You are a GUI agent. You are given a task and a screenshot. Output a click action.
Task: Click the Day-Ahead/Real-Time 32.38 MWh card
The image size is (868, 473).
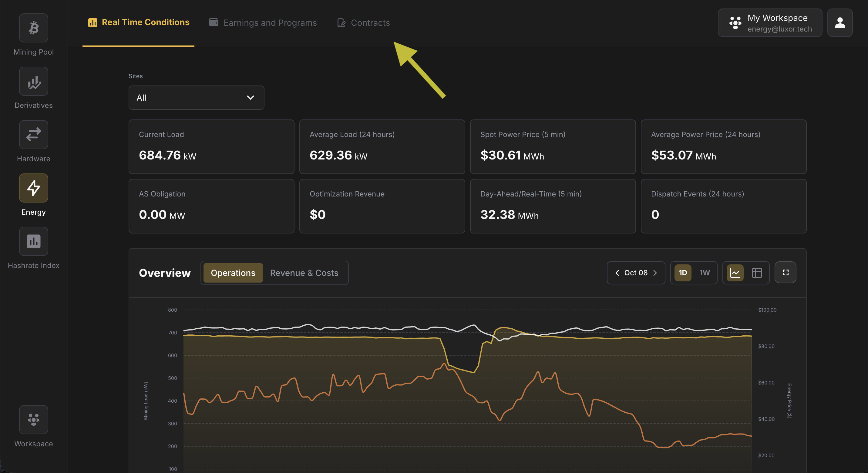point(553,206)
